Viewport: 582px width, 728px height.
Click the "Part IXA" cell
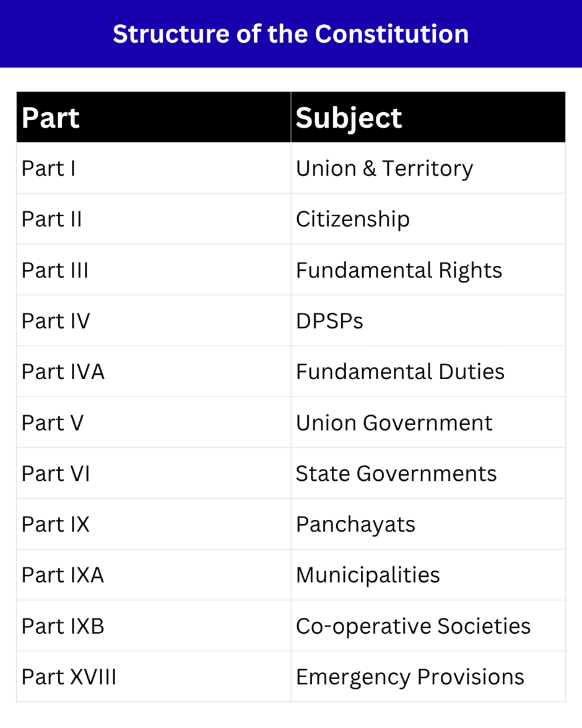[63, 575]
